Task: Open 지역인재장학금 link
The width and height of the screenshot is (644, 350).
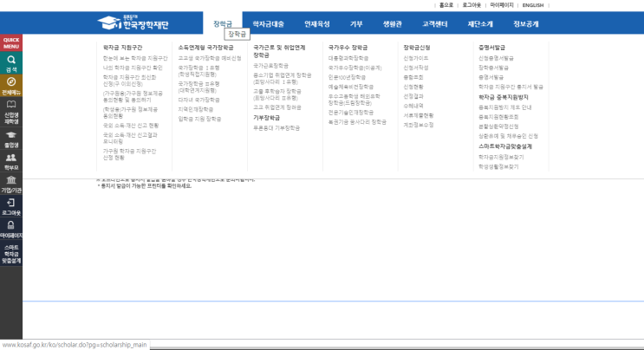Action: click(196, 109)
